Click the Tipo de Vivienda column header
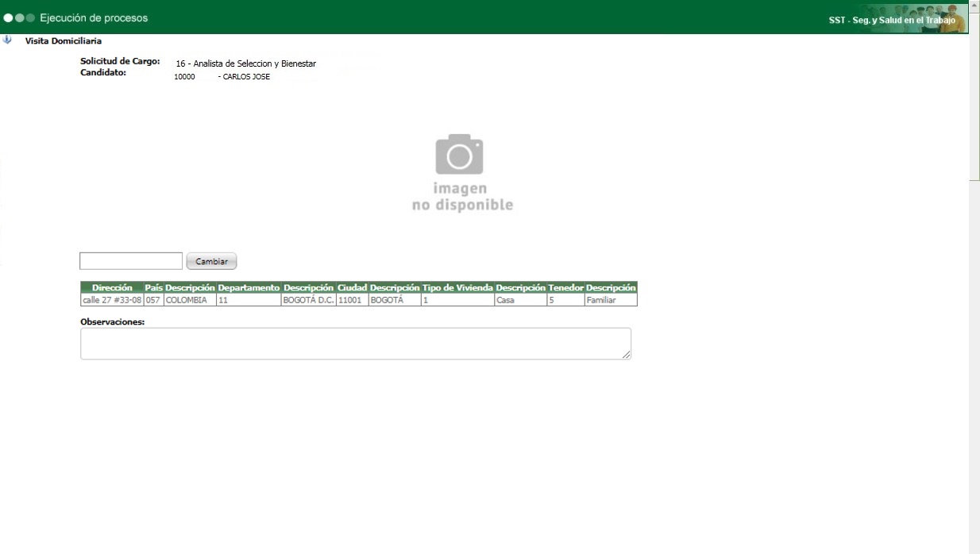Screen dimensions: 980x554 click(457, 287)
